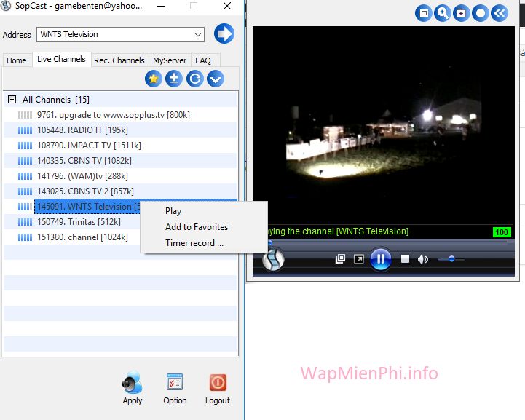Switch to the Home tab
This screenshot has height=420, width=525.
17,60
